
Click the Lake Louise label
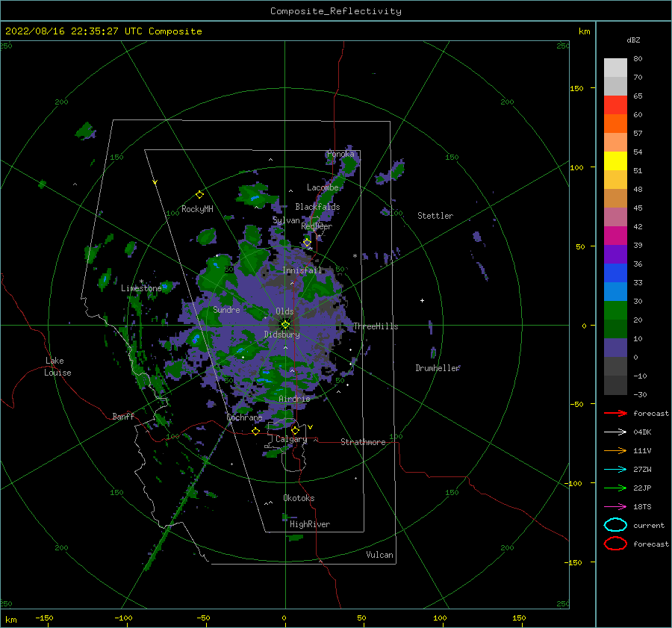[x=57, y=367]
